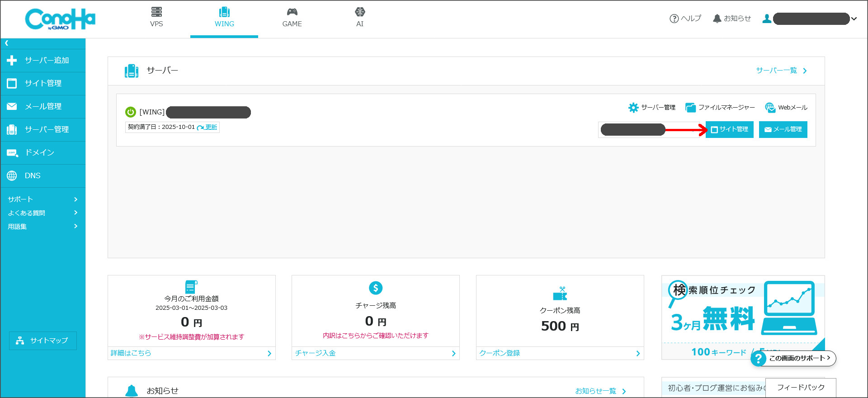Open サイト管理 in the left sidebar
Screen dimensions: 868x398
tap(43, 84)
